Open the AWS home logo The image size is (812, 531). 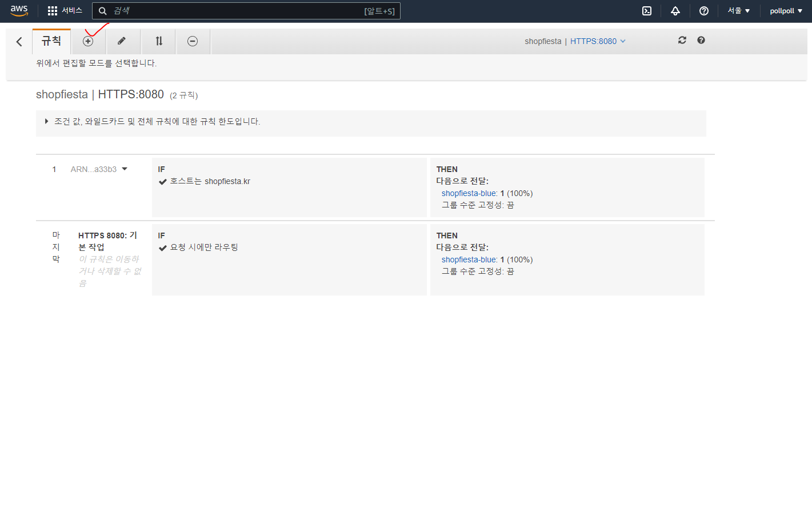pyautogui.click(x=19, y=11)
